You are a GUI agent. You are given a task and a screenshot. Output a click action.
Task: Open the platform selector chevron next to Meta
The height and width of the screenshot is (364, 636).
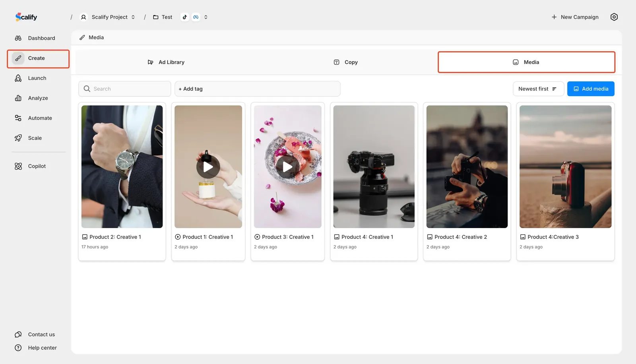pyautogui.click(x=206, y=17)
